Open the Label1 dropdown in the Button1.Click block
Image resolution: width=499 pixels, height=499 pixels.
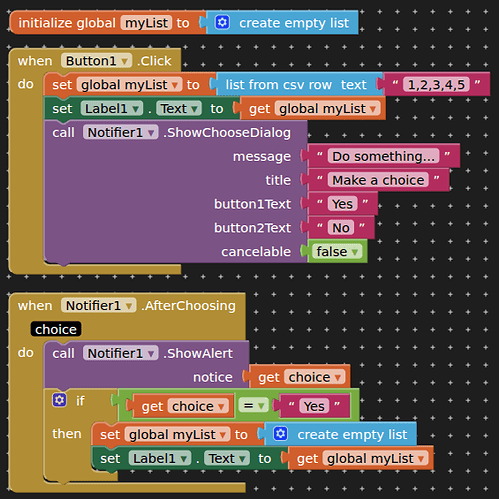tap(112, 109)
